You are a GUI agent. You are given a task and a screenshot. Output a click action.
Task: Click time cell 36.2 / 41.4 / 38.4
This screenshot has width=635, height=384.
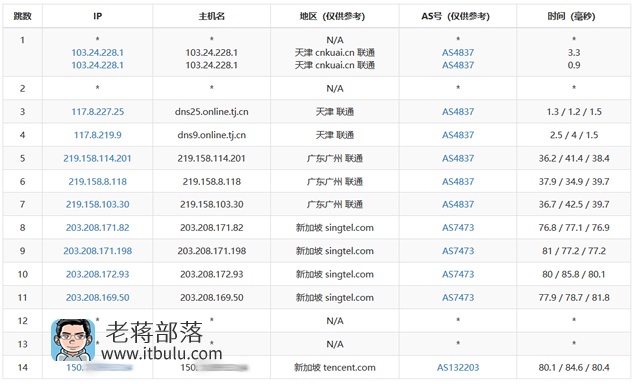point(574,158)
